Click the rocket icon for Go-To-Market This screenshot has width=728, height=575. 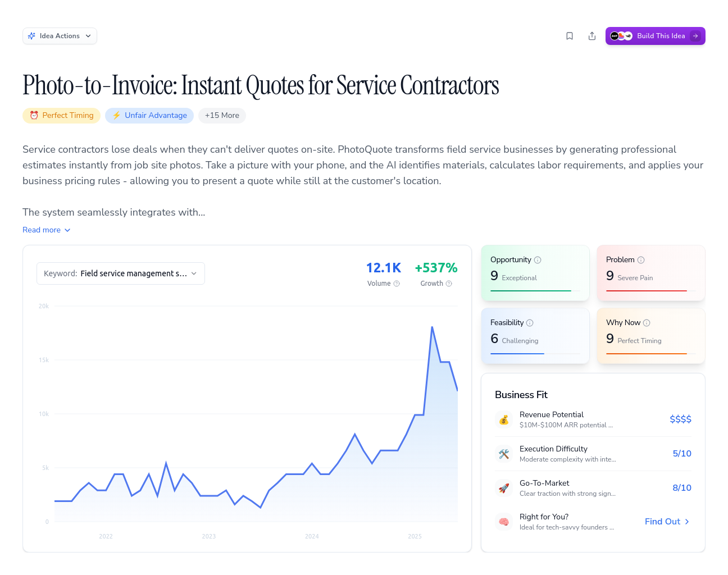point(504,488)
